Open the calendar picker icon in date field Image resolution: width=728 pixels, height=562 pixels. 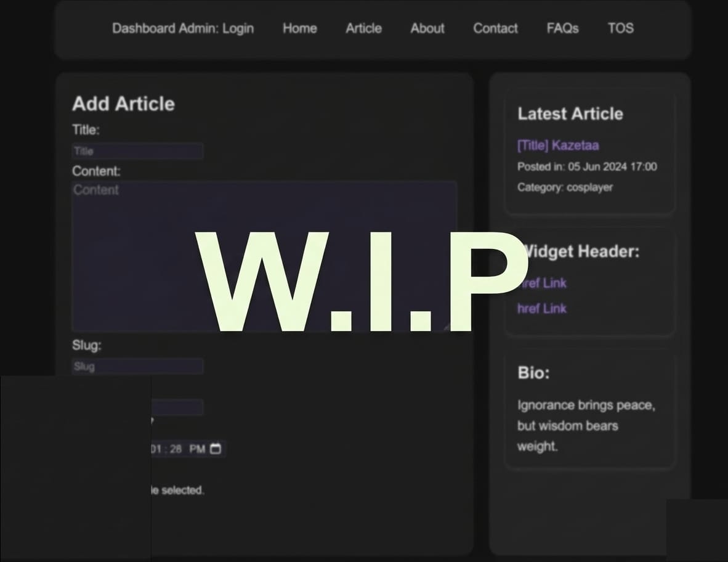point(216,449)
